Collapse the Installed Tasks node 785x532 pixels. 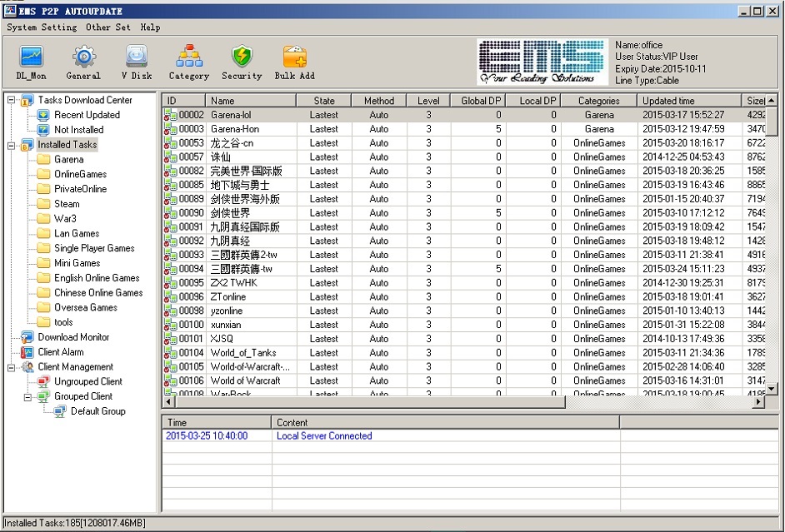point(11,146)
